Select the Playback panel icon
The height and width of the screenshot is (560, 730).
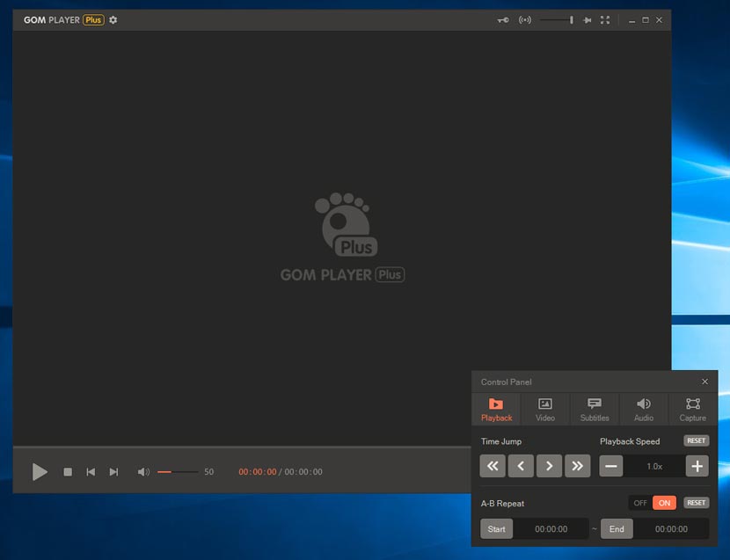tap(496, 409)
